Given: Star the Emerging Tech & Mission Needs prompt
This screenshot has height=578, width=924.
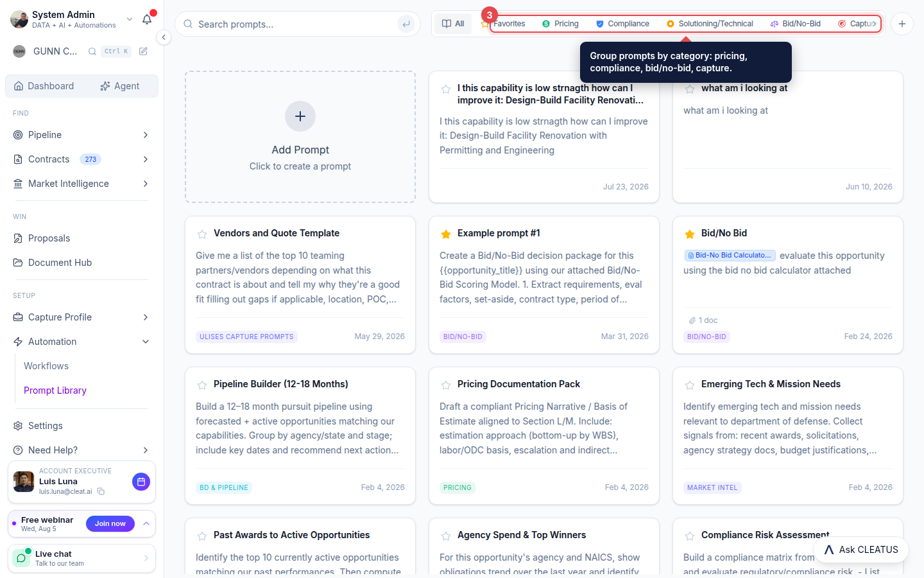Looking at the screenshot, I should click(690, 385).
